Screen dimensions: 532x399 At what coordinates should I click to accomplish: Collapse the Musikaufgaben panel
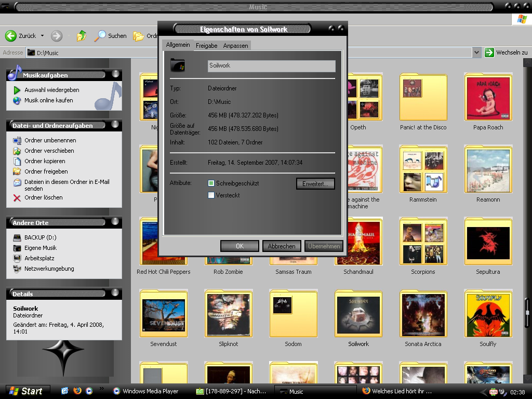115,74
